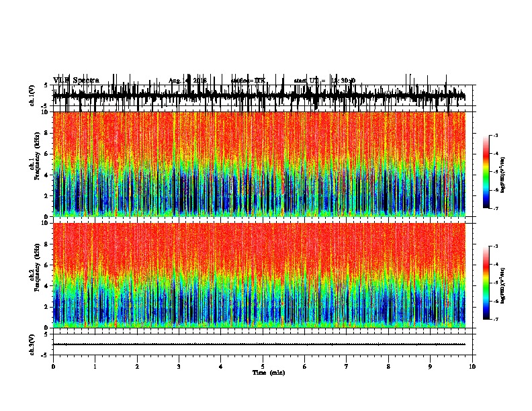This screenshot has height=411, width=532.
Task: Click the ch.3(V) axis label
Action: click(32, 345)
